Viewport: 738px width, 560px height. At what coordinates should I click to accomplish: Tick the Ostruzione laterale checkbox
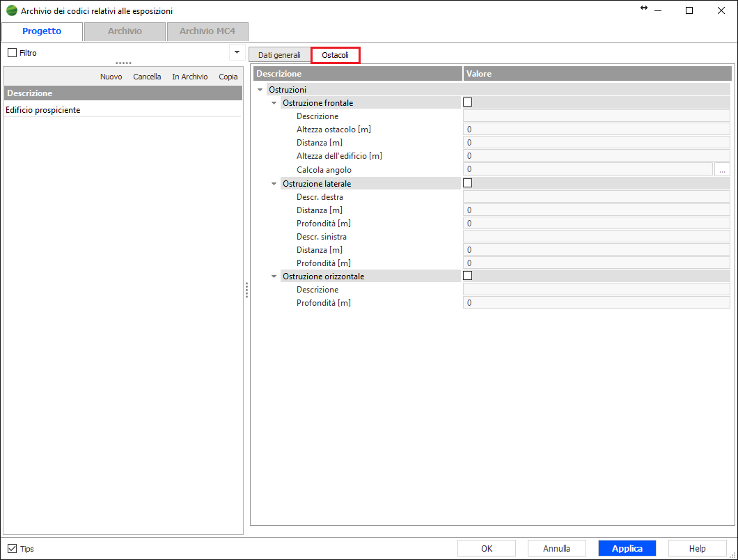[x=468, y=183]
